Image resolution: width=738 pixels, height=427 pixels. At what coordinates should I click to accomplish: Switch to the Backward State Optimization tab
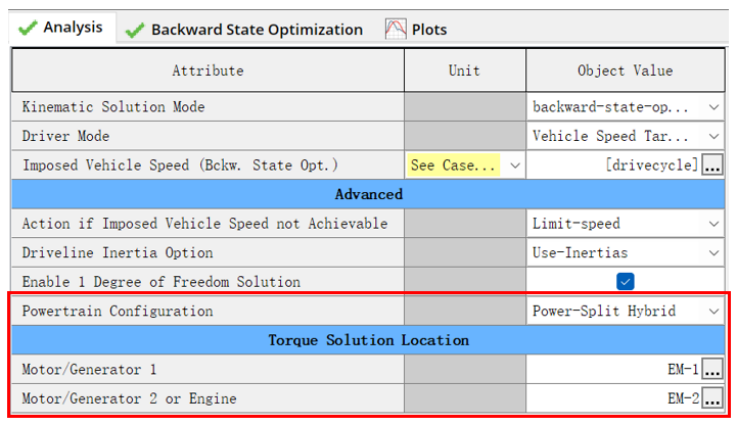pyautogui.click(x=256, y=30)
